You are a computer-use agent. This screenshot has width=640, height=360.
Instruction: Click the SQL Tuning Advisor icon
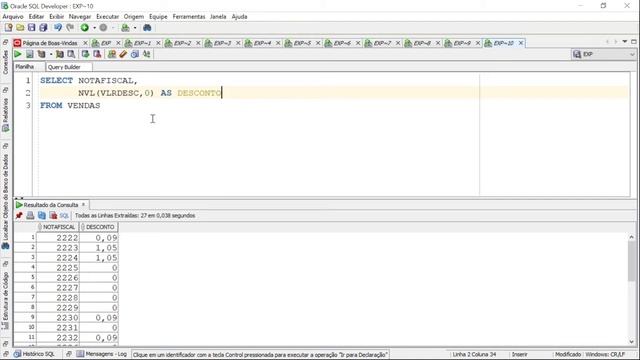pyautogui.click(x=71, y=54)
